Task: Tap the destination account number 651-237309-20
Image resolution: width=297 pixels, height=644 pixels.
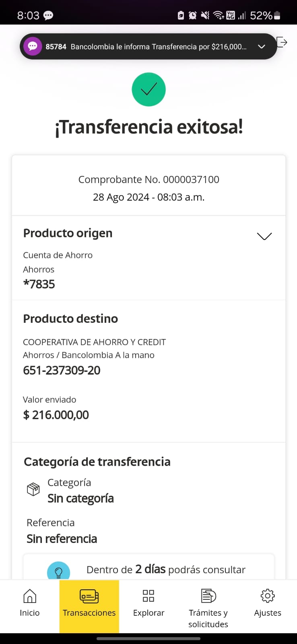Action: [62, 370]
